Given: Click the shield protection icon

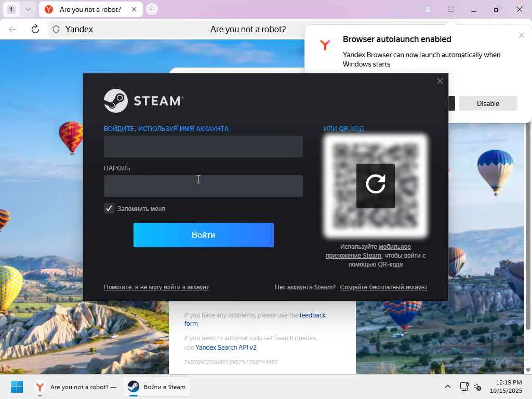Looking at the screenshot, I should (x=56, y=29).
